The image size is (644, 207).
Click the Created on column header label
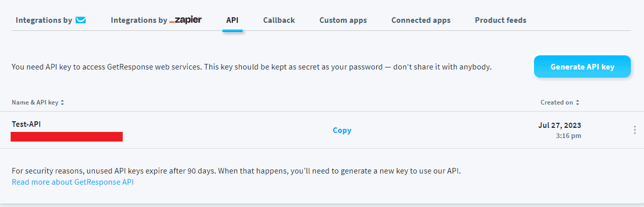click(556, 102)
